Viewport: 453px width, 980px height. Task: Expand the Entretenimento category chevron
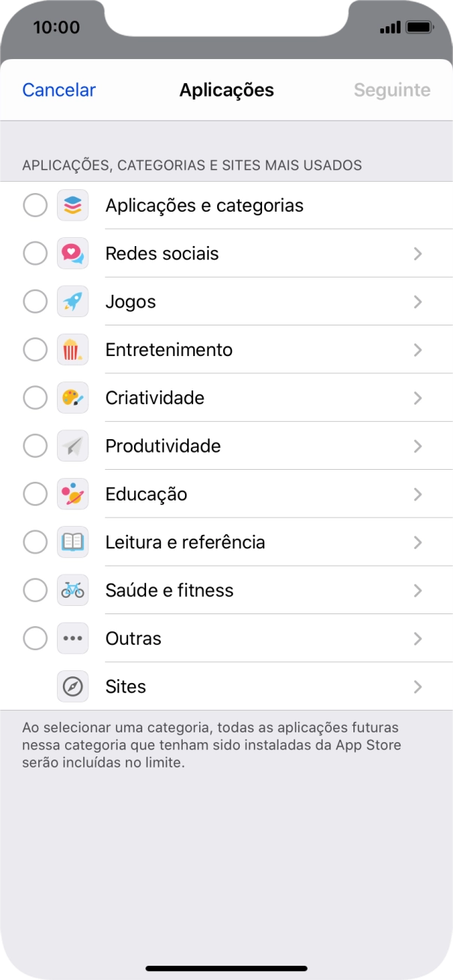(x=418, y=350)
